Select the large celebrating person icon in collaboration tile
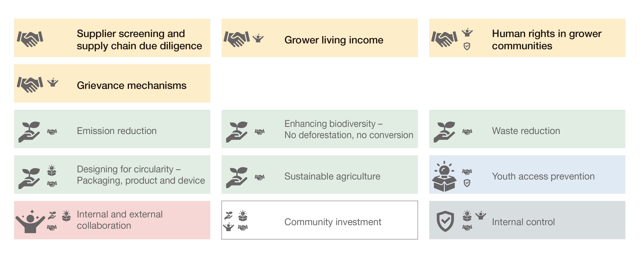 coord(30,222)
